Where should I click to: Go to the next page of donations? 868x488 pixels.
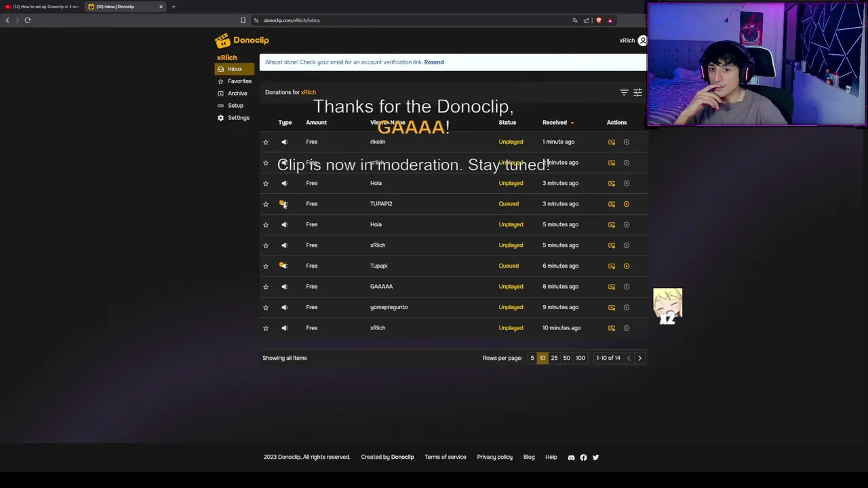pyautogui.click(x=639, y=358)
